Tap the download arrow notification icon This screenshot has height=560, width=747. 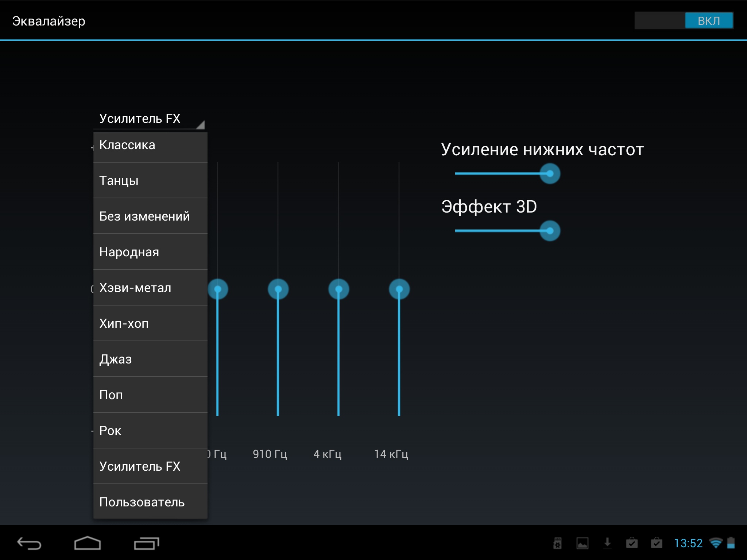(x=607, y=543)
